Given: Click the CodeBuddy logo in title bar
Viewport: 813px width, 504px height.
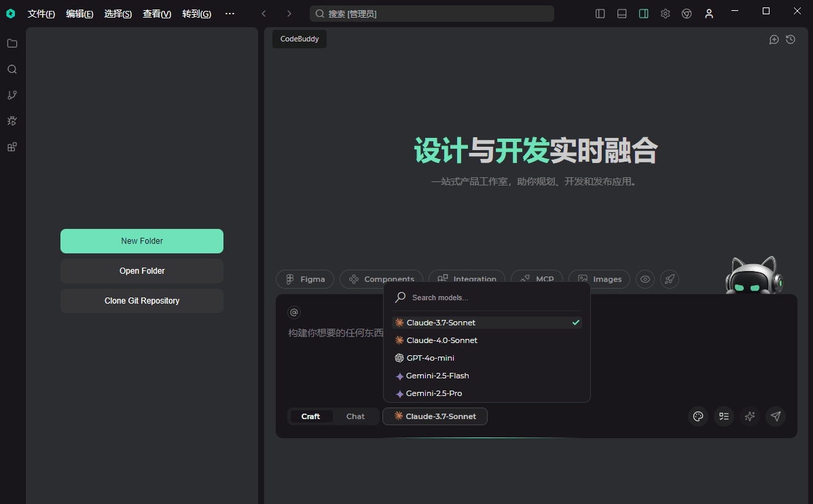Looking at the screenshot, I should (x=10, y=14).
